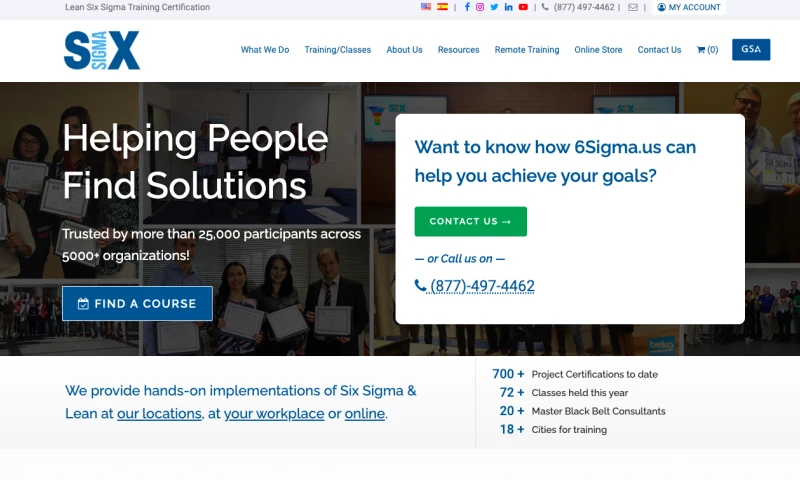Viewport: 800px width, 480px height.
Task: Click the 'Helping People Find Solutions' heading
Action: pyautogui.click(x=195, y=162)
